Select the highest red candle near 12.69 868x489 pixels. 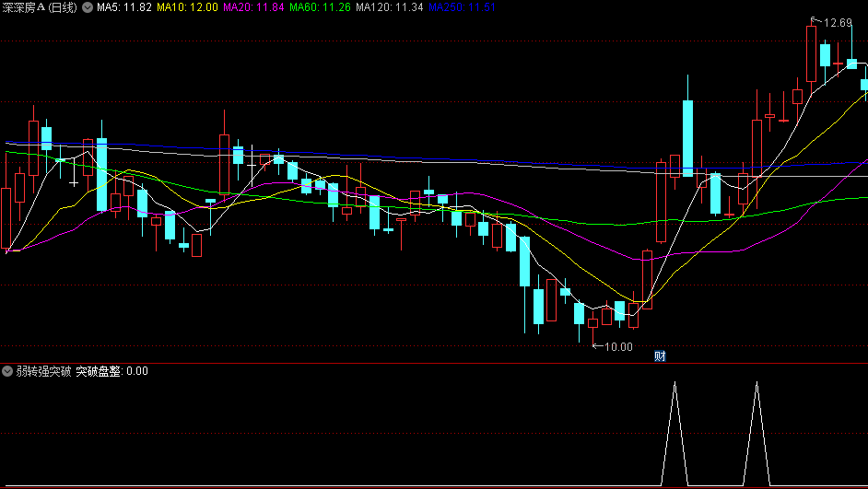click(x=811, y=53)
